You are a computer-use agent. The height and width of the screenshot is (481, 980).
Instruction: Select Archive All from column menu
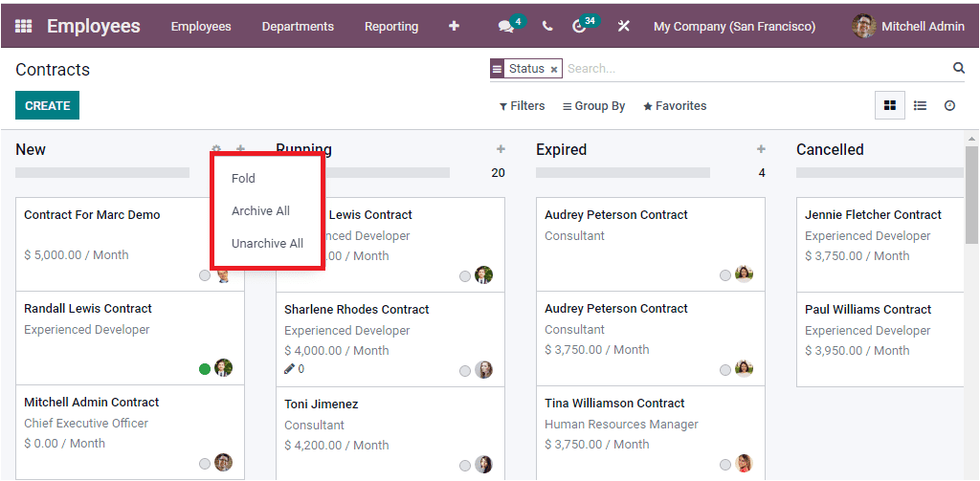click(x=260, y=211)
